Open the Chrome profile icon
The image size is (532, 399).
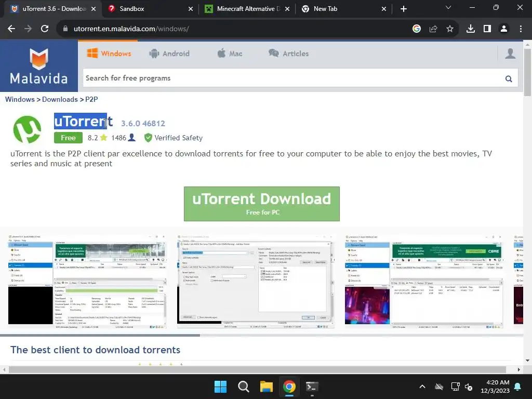coord(504,29)
